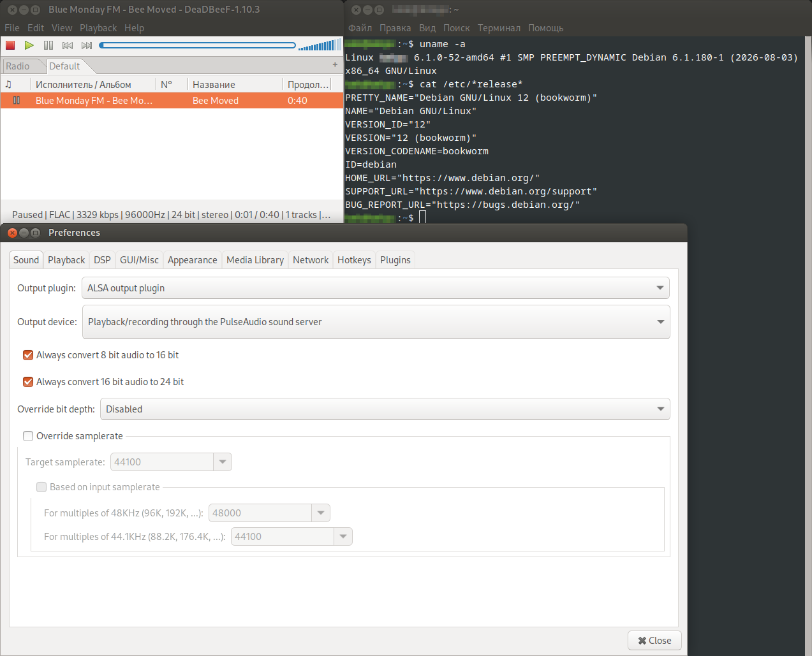Skip to the previous track
The width and height of the screenshot is (812, 656).
[x=68, y=45]
